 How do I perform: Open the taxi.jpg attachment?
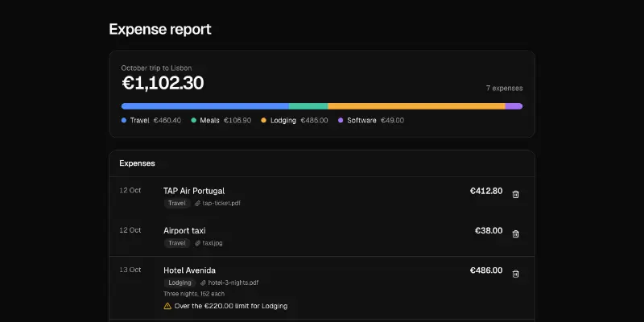pos(208,243)
